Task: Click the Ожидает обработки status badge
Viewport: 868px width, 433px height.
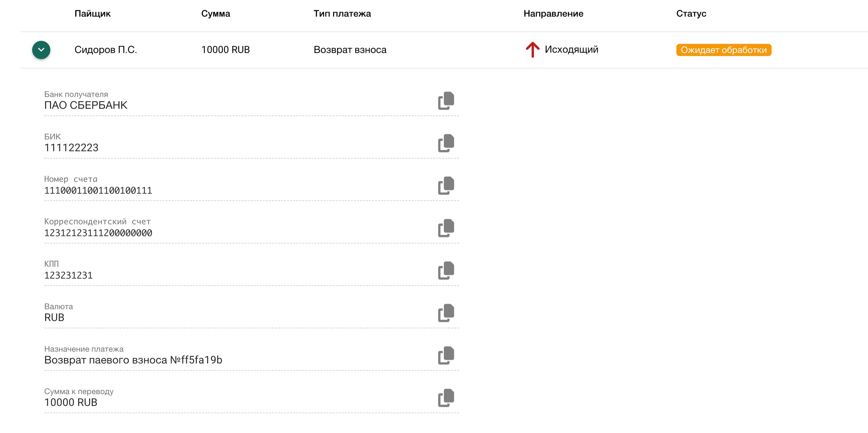Action: (x=723, y=50)
